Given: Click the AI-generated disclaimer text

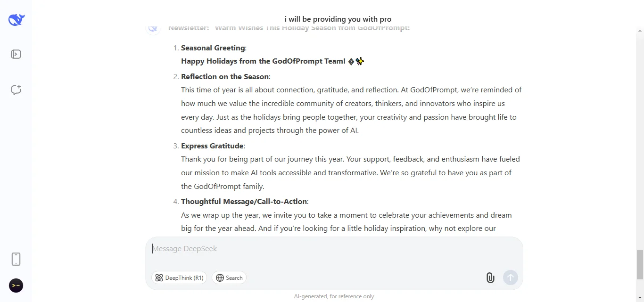Looking at the screenshot, I should point(334,296).
